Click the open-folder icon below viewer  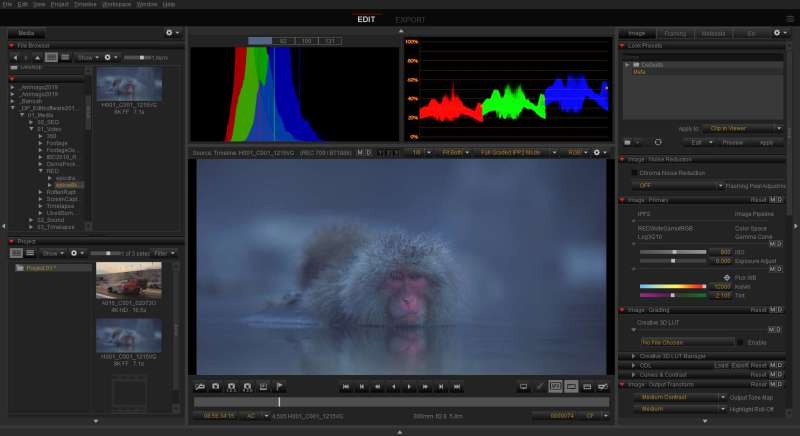coord(200,387)
